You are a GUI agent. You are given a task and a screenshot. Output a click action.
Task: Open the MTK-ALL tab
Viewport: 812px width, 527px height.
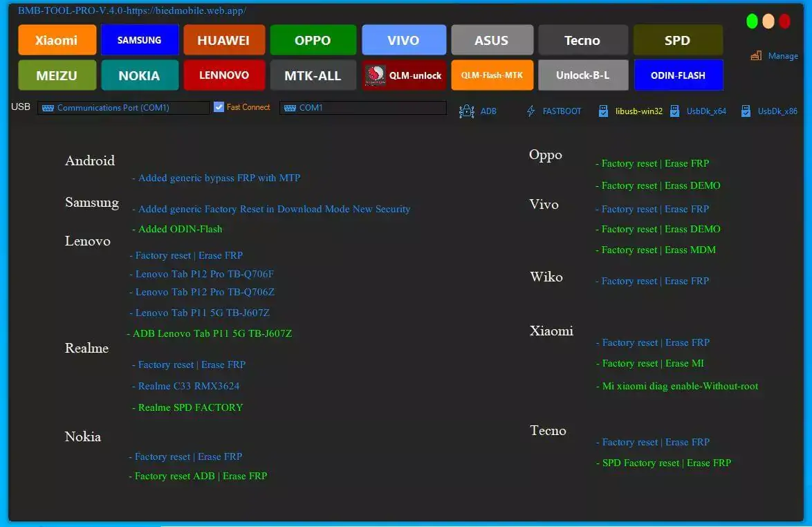[313, 75]
